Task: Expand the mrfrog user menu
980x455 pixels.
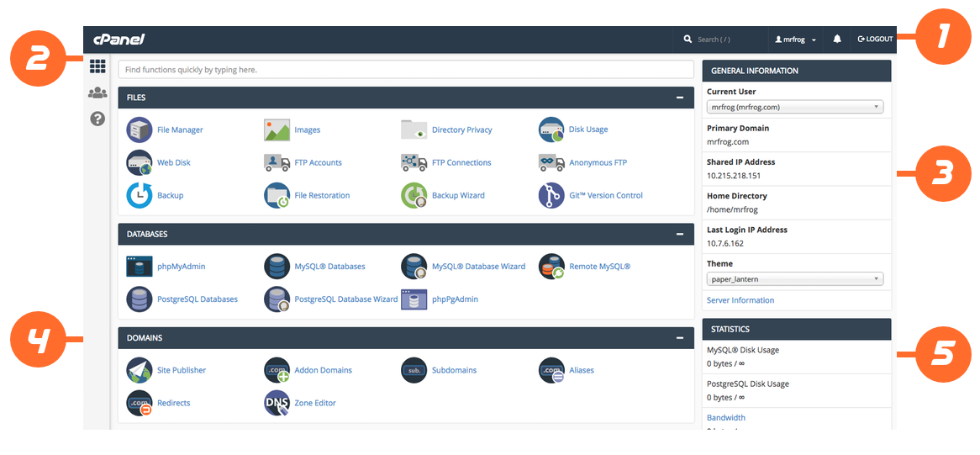Action: [x=795, y=40]
